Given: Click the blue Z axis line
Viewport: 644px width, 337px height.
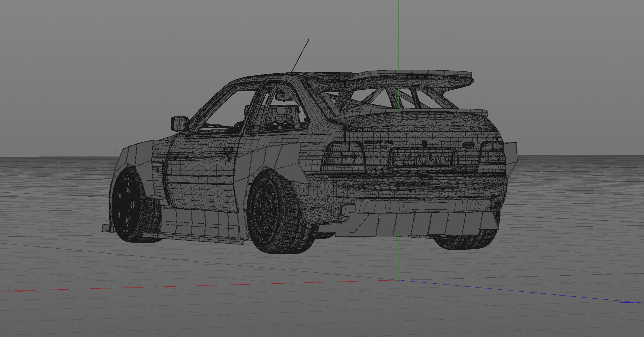Looking at the screenshot, I should click(x=521, y=291).
